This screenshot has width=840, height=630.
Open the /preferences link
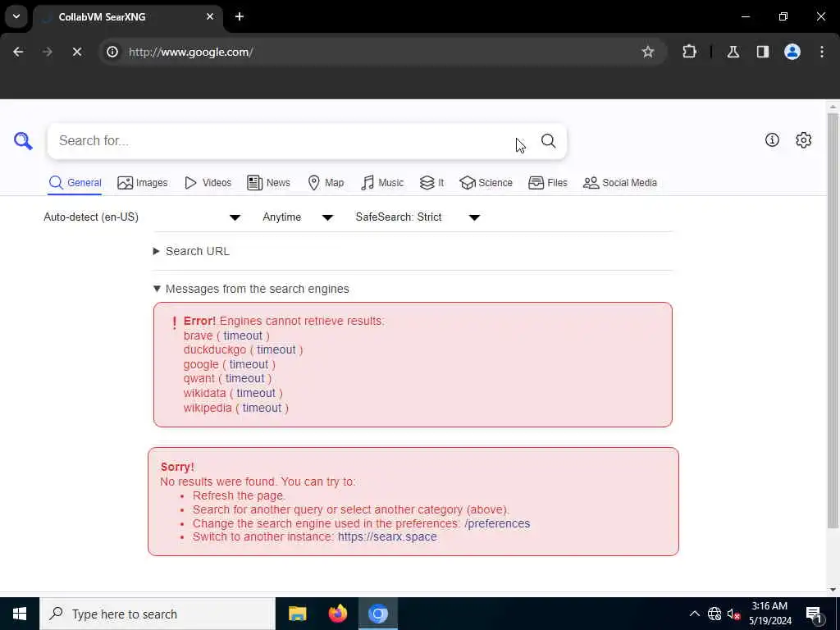click(x=497, y=523)
